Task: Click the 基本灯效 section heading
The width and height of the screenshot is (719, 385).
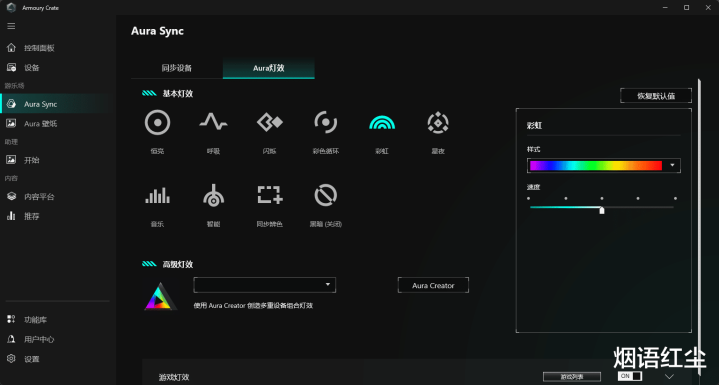Action: tap(177, 94)
